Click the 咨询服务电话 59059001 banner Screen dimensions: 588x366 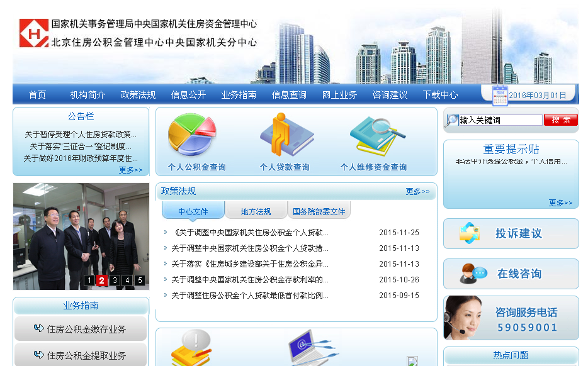coord(511,318)
